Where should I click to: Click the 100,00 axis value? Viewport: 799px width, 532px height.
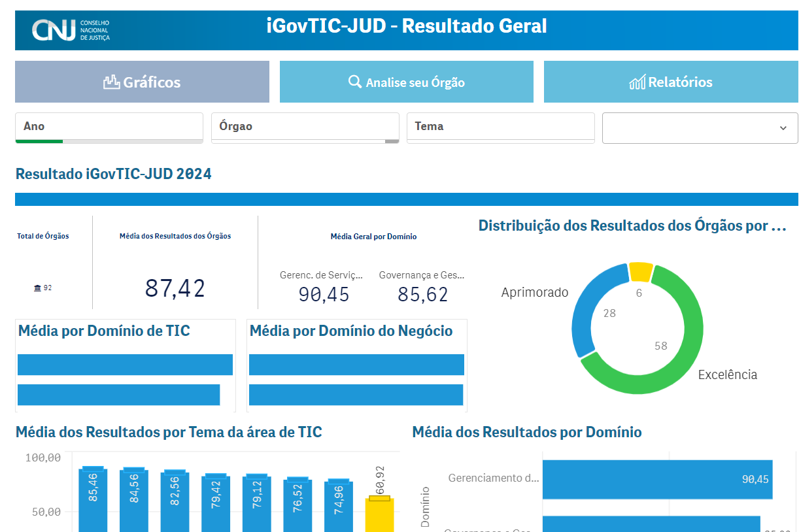point(43,457)
